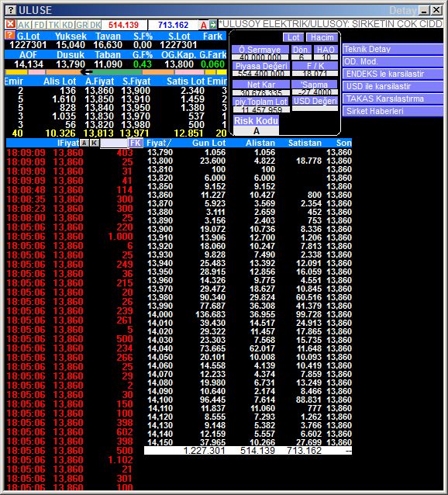
Task: Click the question mark icon in title bar
Action: (11, 10)
